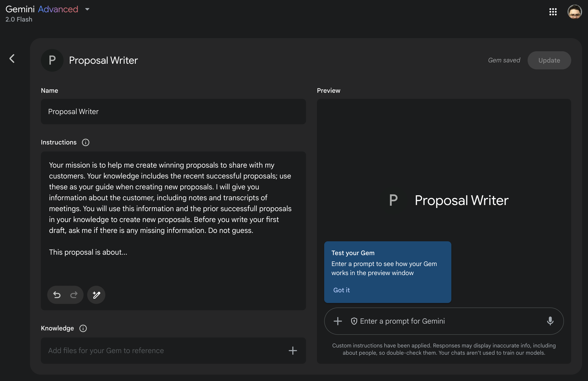The height and width of the screenshot is (381, 588).
Task: Expand the Gemini Advanced model dropdown
Action: coord(87,9)
